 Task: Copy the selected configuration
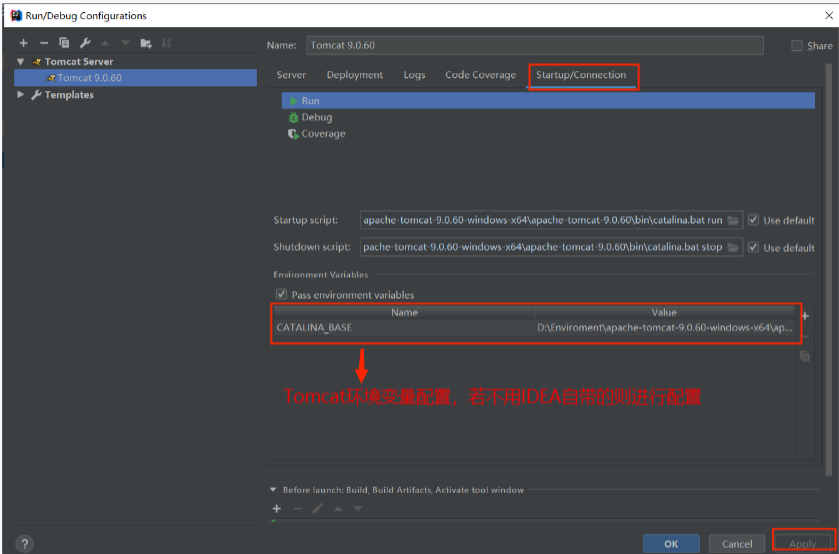(x=64, y=43)
